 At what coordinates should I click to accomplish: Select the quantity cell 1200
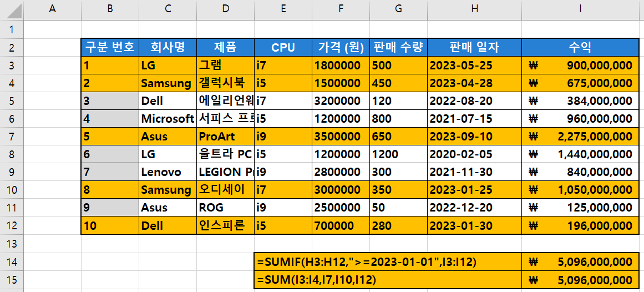pos(398,154)
